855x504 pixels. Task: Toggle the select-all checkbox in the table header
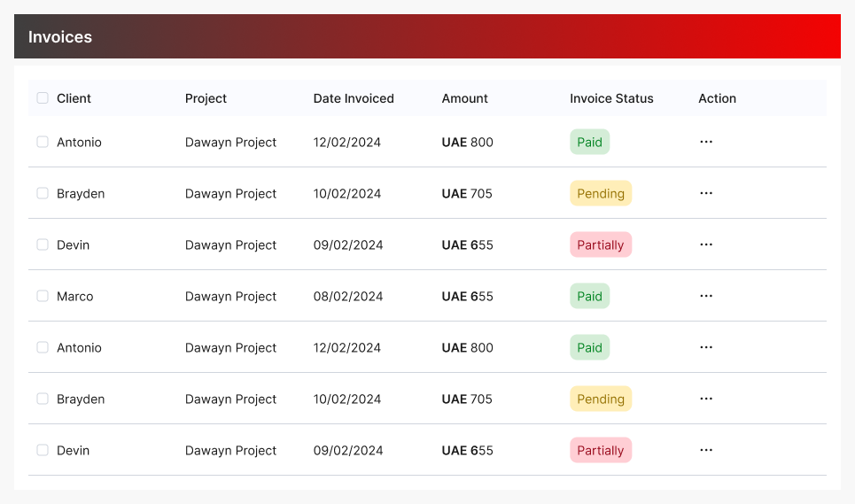point(43,98)
